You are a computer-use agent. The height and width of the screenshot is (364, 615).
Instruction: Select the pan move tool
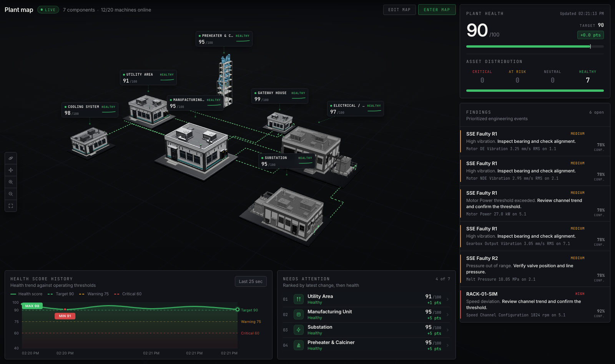[x=11, y=170]
